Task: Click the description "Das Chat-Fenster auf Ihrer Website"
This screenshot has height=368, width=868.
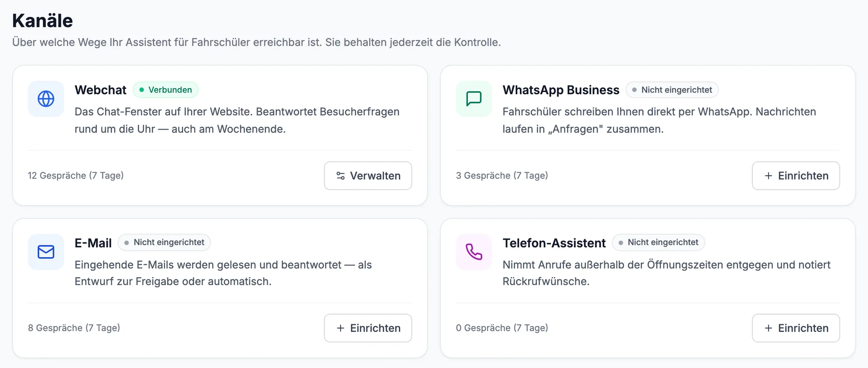Action: coord(237,120)
